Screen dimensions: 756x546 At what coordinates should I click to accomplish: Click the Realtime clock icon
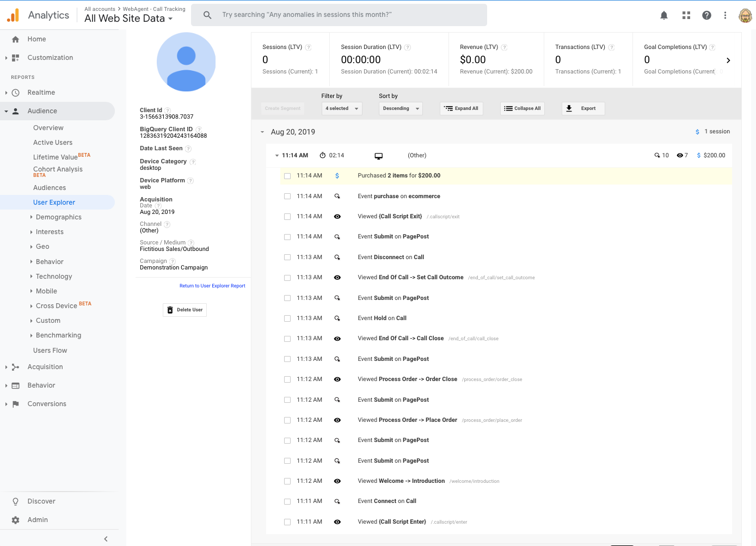[x=16, y=93]
